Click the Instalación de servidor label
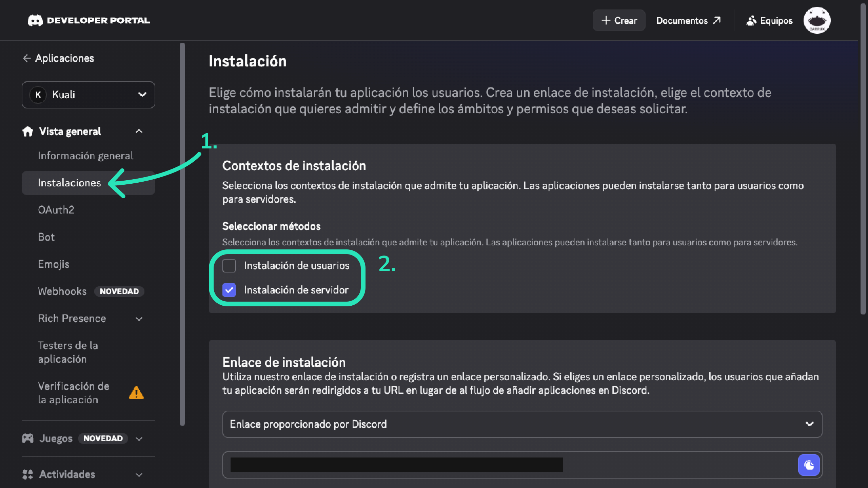Image resolution: width=868 pixels, height=488 pixels. coord(296,290)
